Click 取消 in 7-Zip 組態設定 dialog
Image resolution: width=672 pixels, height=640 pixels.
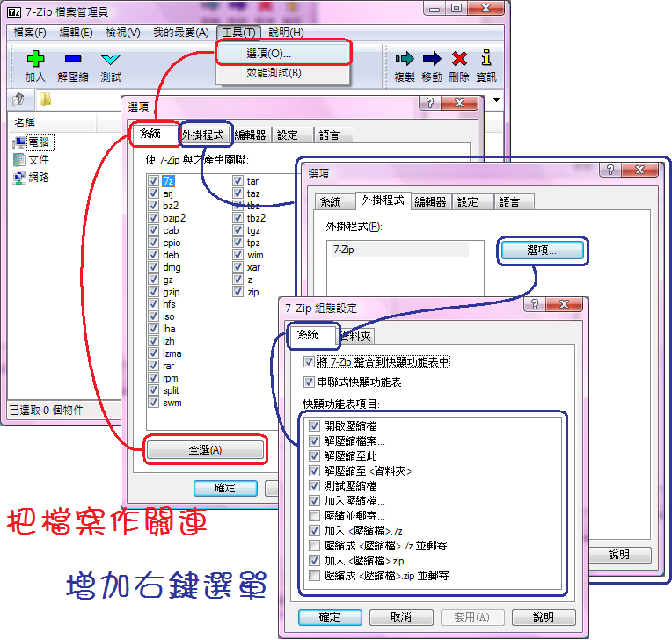[x=401, y=617]
